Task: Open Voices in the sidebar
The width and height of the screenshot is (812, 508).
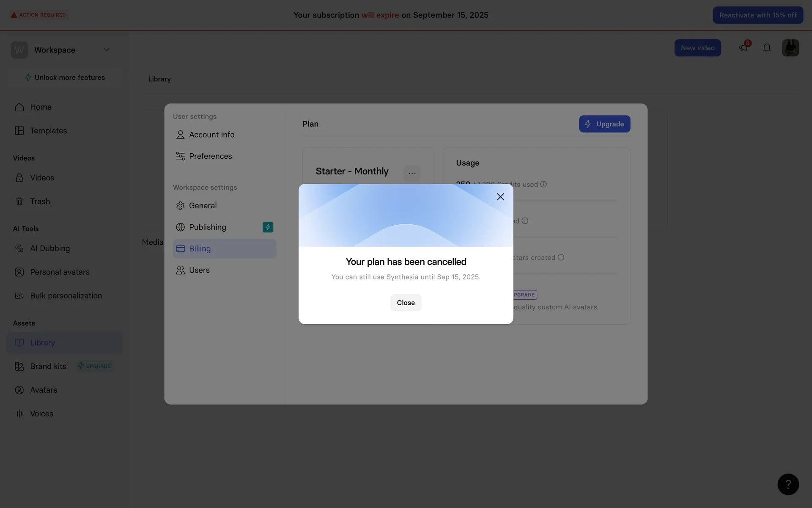Action: point(64,414)
